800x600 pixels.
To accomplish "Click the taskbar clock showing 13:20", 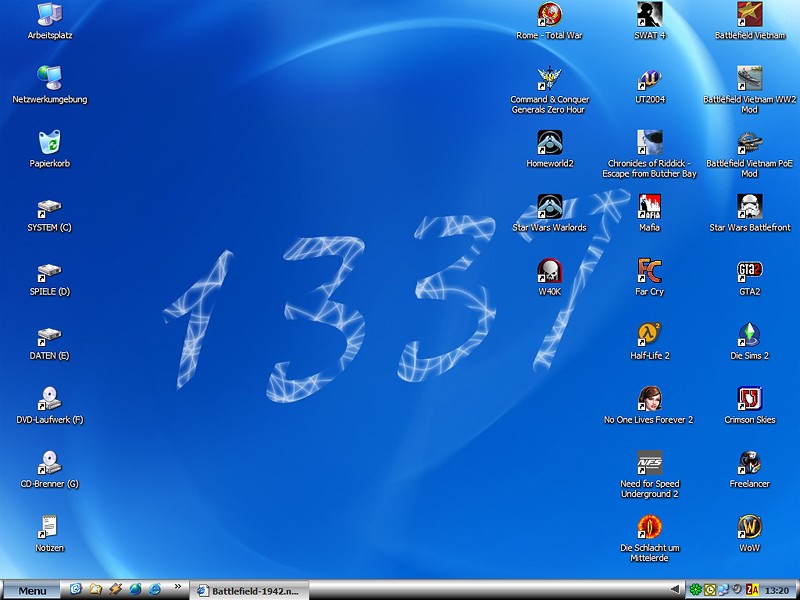I will [x=777, y=590].
